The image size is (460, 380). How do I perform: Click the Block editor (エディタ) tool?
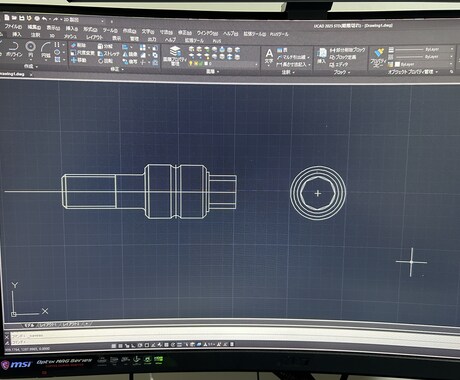(339, 65)
